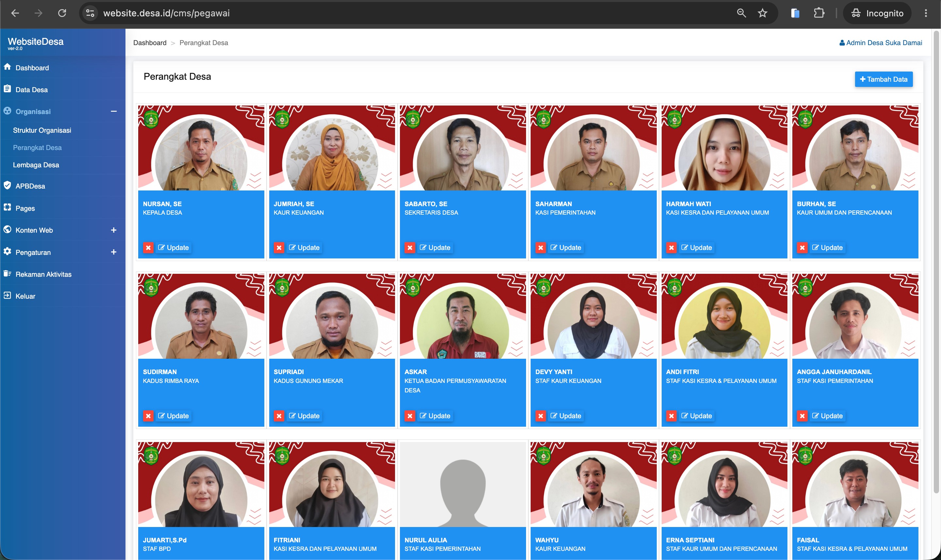Open site information icon in address bar

90,13
